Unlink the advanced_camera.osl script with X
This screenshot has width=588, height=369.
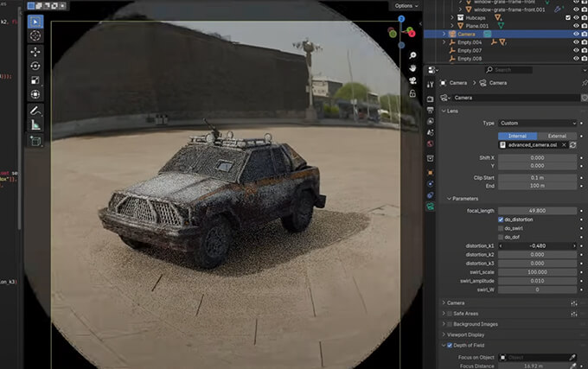(x=564, y=145)
